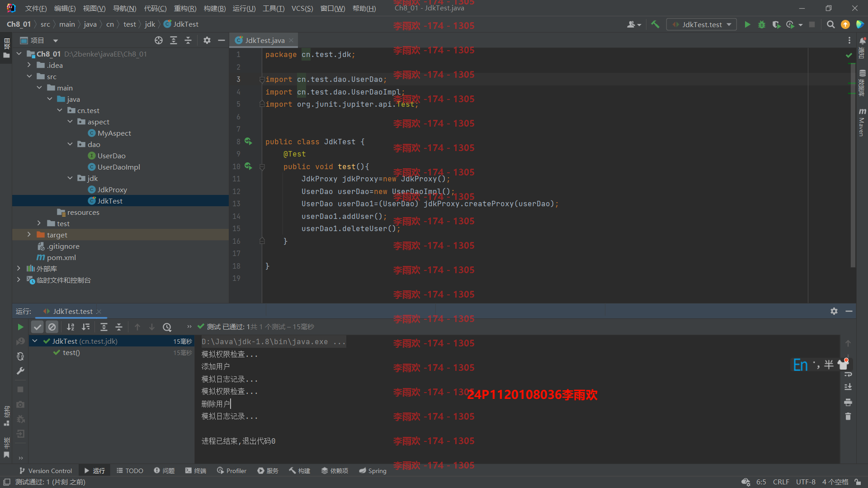Open the 终端 terminal tool window
Screen dimensions: 868x488
click(195, 471)
